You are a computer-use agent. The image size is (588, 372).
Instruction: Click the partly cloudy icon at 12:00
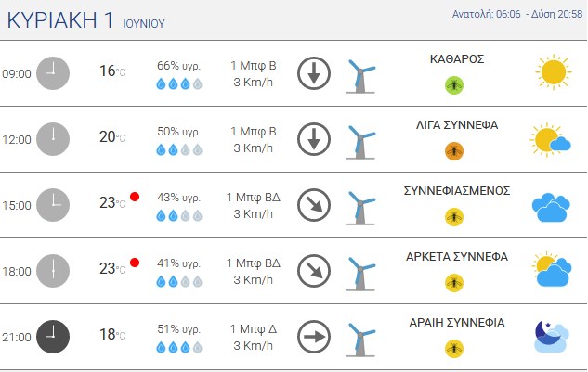[551, 140]
